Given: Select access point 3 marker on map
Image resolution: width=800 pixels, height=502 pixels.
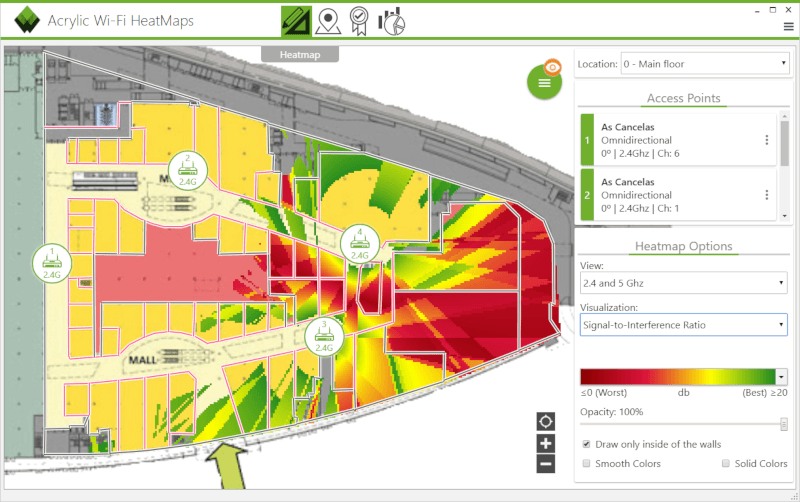Looking at the screenshot, I should [324, 337].
